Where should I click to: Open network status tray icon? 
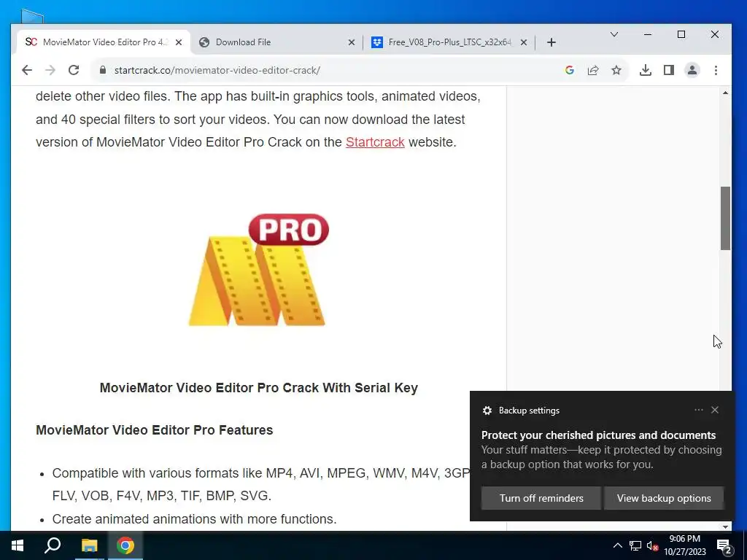[x=635, y=545]
